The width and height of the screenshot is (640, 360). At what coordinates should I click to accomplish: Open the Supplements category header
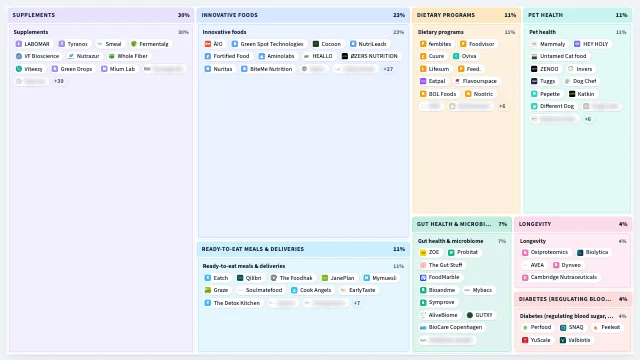click(x=101, y=15)
